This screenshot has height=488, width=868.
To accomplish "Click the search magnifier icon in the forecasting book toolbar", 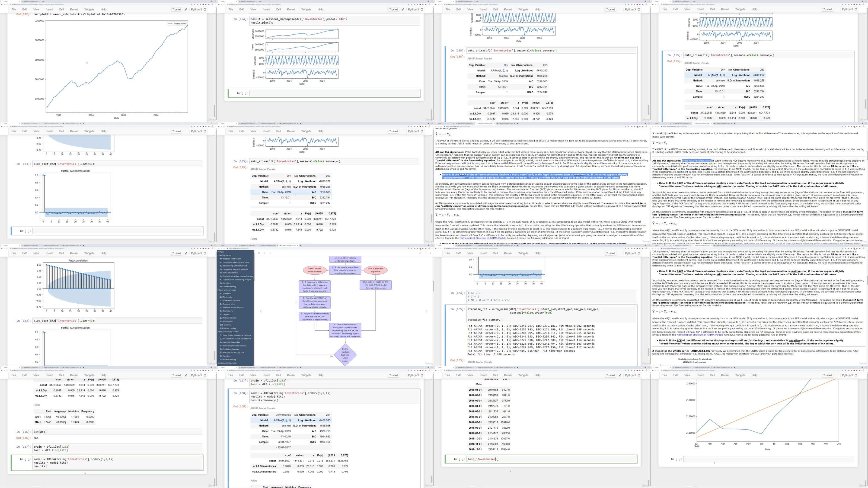I will coord(264,253).
